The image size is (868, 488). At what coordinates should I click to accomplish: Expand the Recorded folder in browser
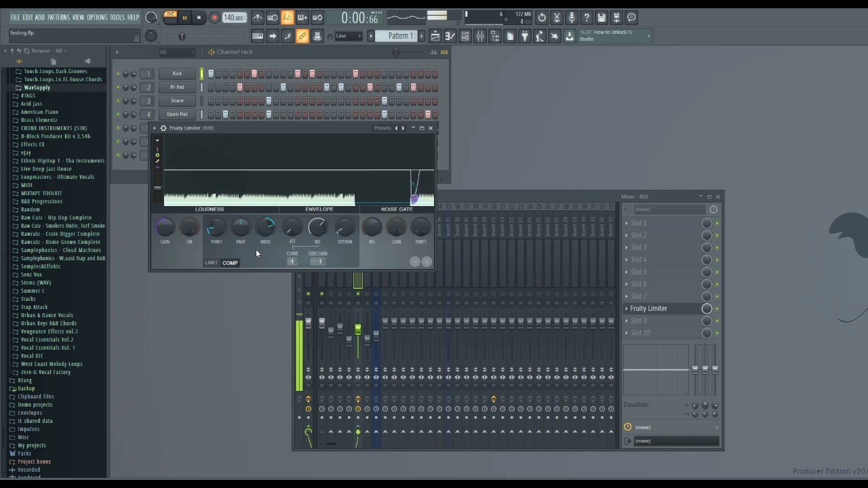(x=28, y=470)
